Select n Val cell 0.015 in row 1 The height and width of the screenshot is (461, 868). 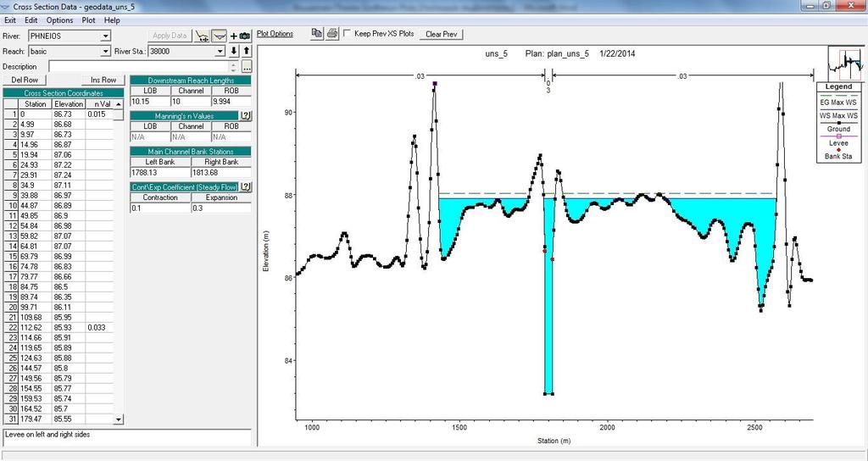pyautogui.click(x=100, y=114)
